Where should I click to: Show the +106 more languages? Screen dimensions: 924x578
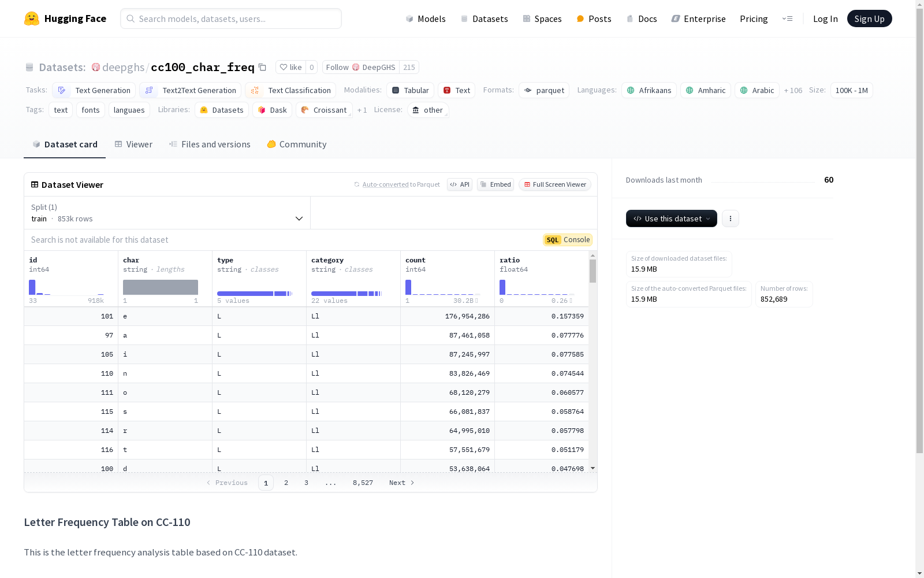[x=793, y=90]
